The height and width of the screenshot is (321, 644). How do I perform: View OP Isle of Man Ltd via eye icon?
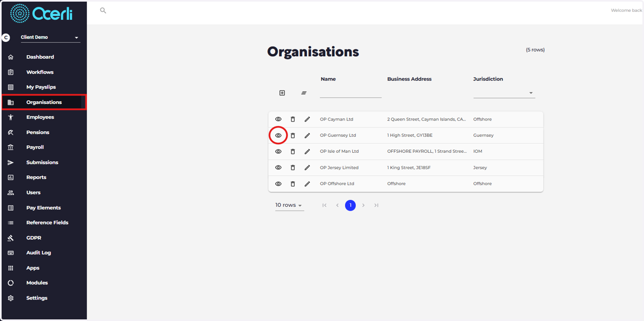pyautogui.click(x=279, y=152)
